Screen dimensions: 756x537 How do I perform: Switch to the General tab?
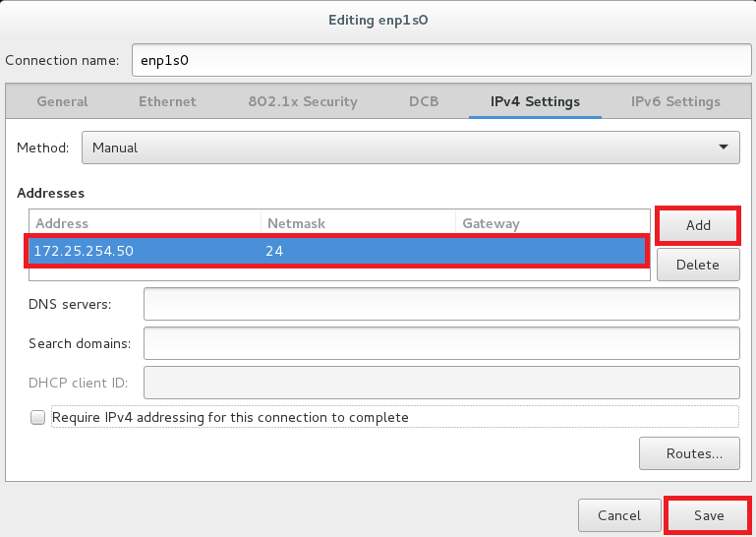62,101
